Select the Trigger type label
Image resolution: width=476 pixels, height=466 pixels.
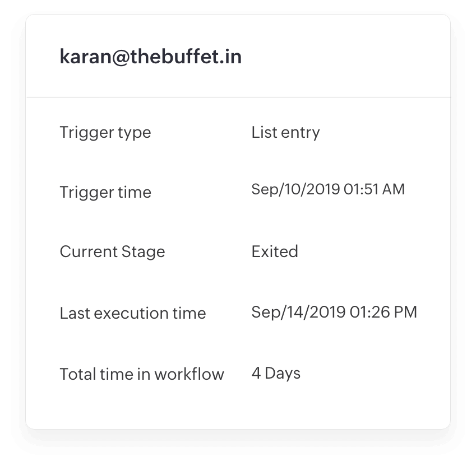coord(105,133)
